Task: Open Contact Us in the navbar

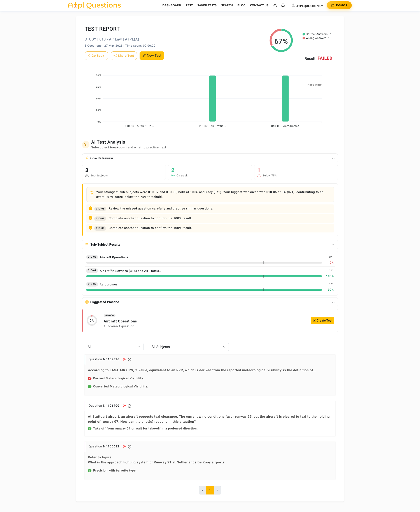Action: pyautogui.click(x=259, y=5)
